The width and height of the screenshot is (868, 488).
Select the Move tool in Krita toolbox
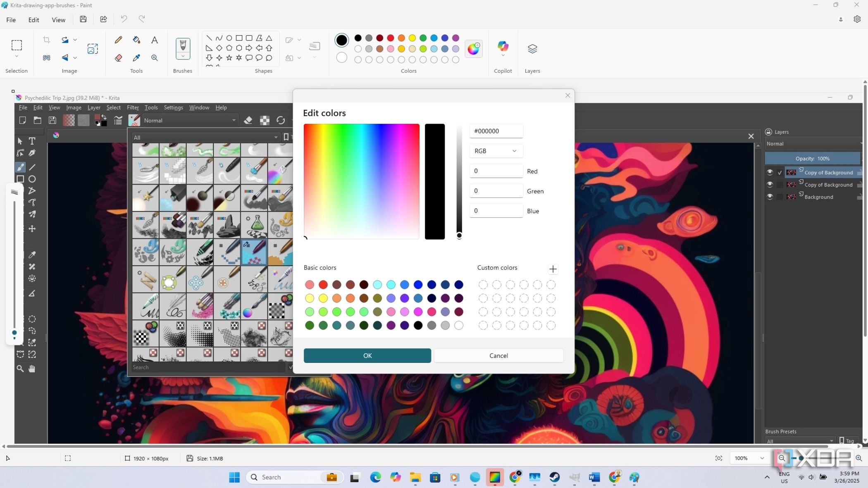tap(32, 229)
